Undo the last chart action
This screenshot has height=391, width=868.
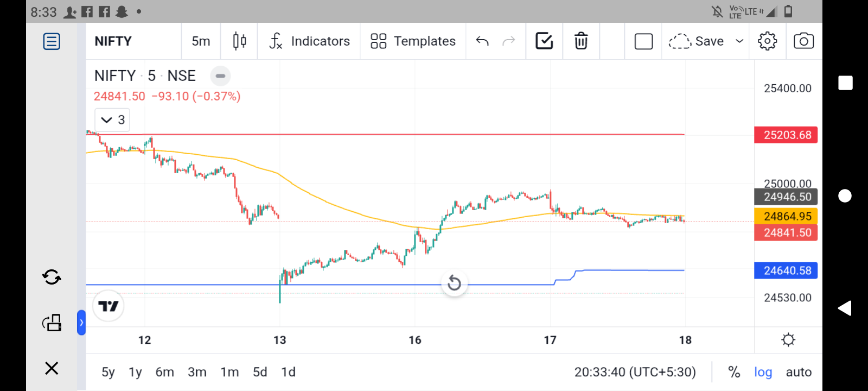click(x=482, y=41)
